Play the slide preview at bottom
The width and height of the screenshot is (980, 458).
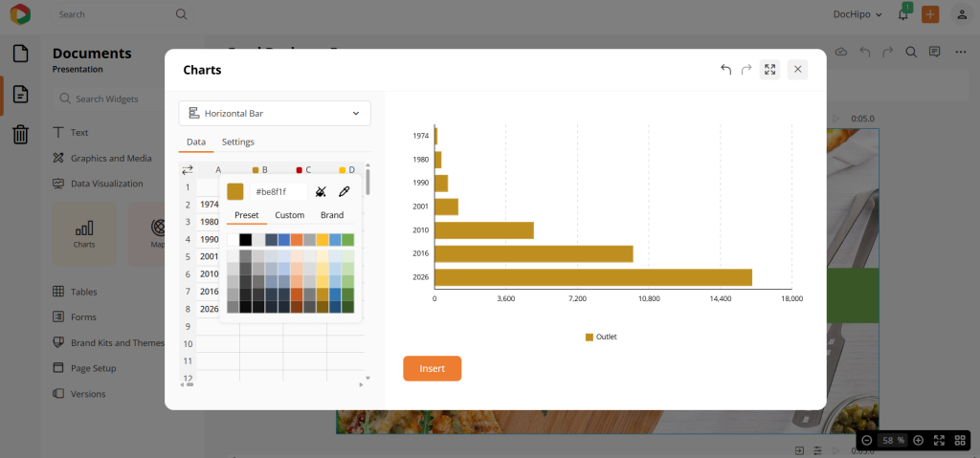[x=836, y=450]
